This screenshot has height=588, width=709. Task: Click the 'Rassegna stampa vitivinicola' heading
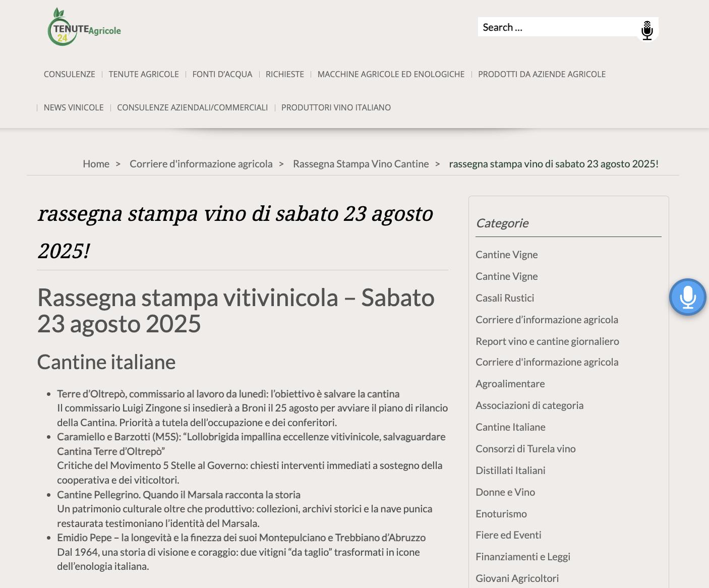click(236, 310)
